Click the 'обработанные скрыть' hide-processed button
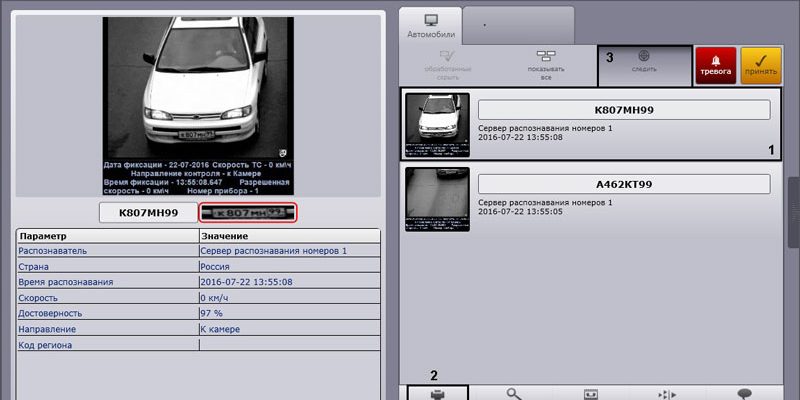Image resolution: width=800 pixels, height=400 pixels. (x=447, y=64)
